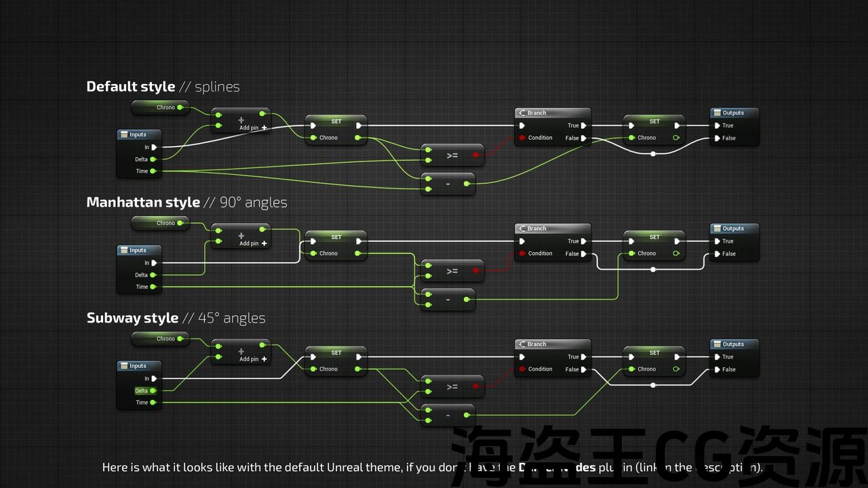This screenshot has height=488, width=868.
Task: Click the Branch node icon in Default style graph
Action: [x=521, y=113]
